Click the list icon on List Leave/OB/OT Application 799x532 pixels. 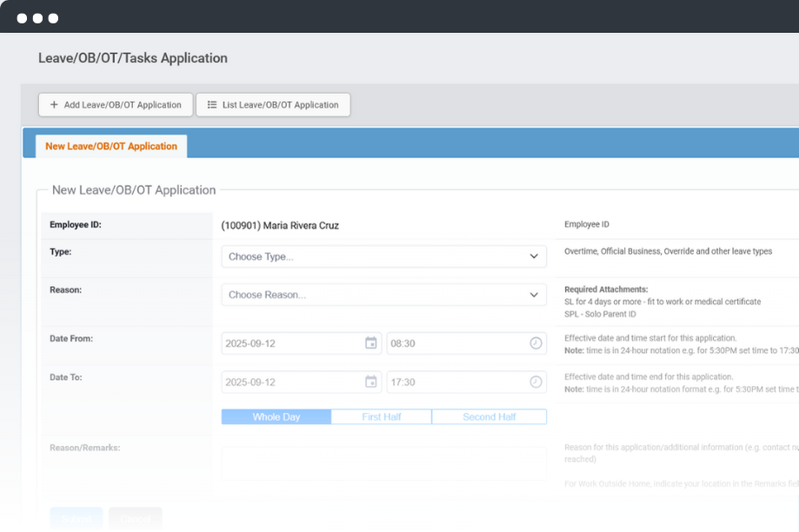212,105
